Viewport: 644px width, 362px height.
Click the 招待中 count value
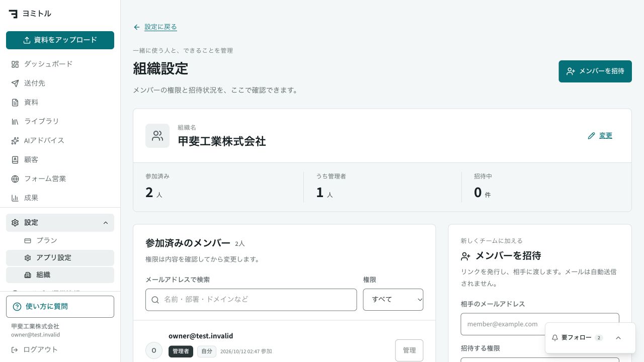coord(478,192)
